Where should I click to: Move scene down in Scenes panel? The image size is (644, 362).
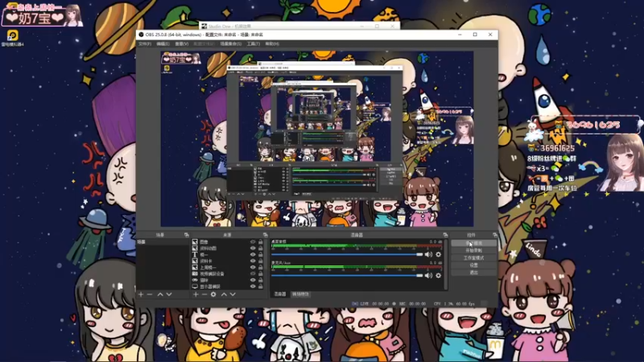[169, 294]
